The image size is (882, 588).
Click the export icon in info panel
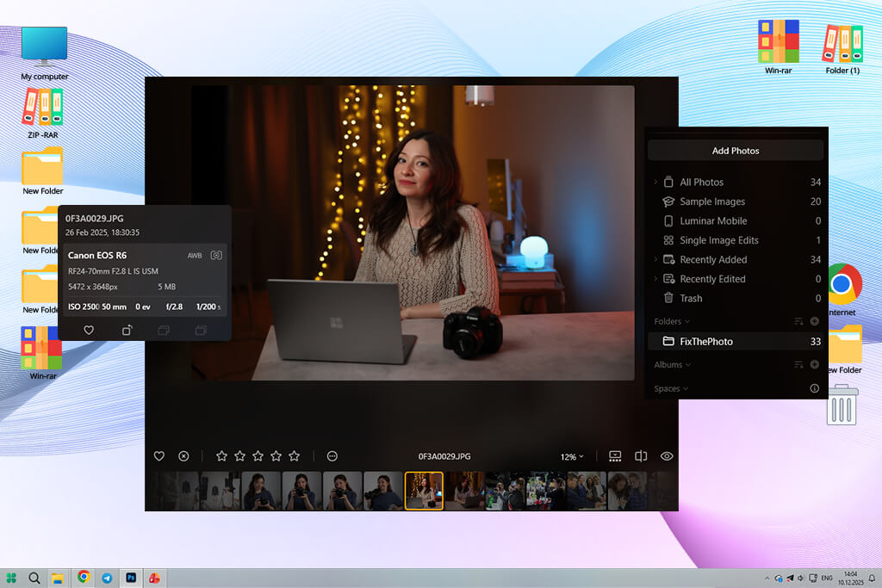click(127, 330)
